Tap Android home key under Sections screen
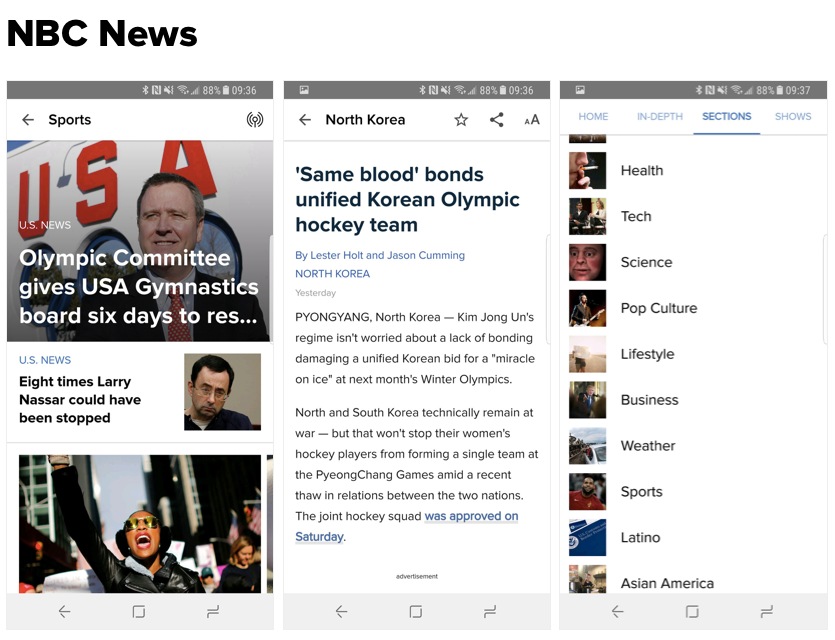This screenshot has width=835, height=640. tap(692, 611)
